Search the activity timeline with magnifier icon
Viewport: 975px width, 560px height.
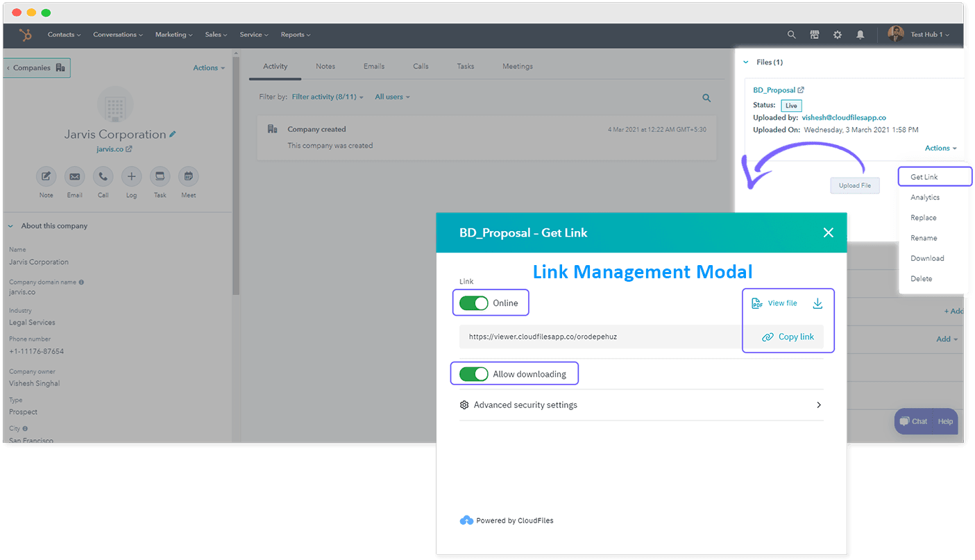706,98
